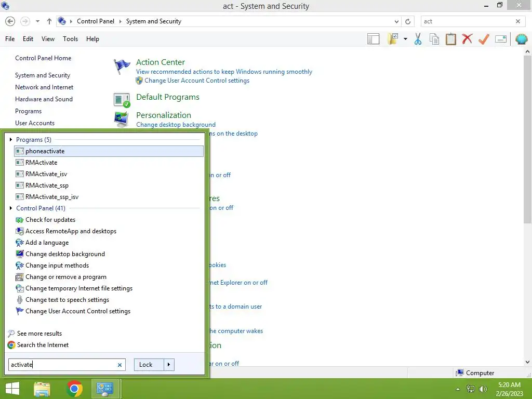Select RMActivate_ssp_isv program result
The height and width of the screenshot is (399, 532).
click(x=109, y=197)
